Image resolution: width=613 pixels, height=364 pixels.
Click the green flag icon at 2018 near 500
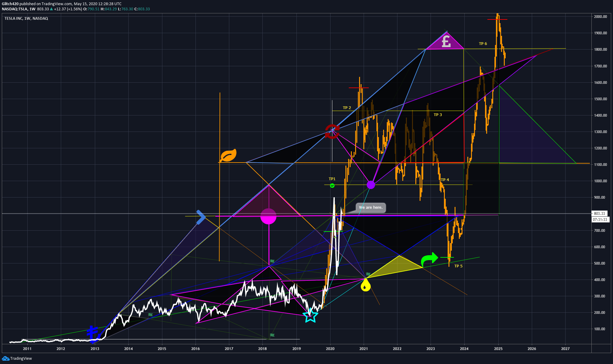(272, 261)
